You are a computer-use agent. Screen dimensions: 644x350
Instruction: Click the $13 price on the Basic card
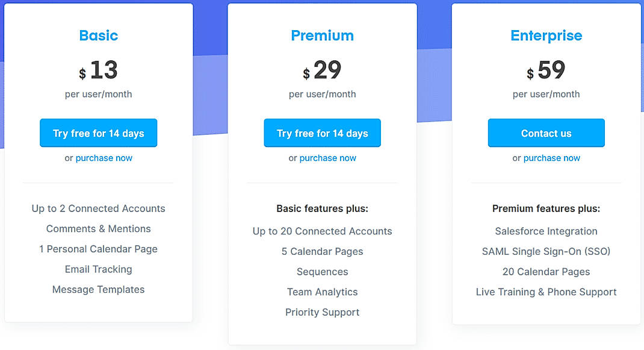point(98,70)
